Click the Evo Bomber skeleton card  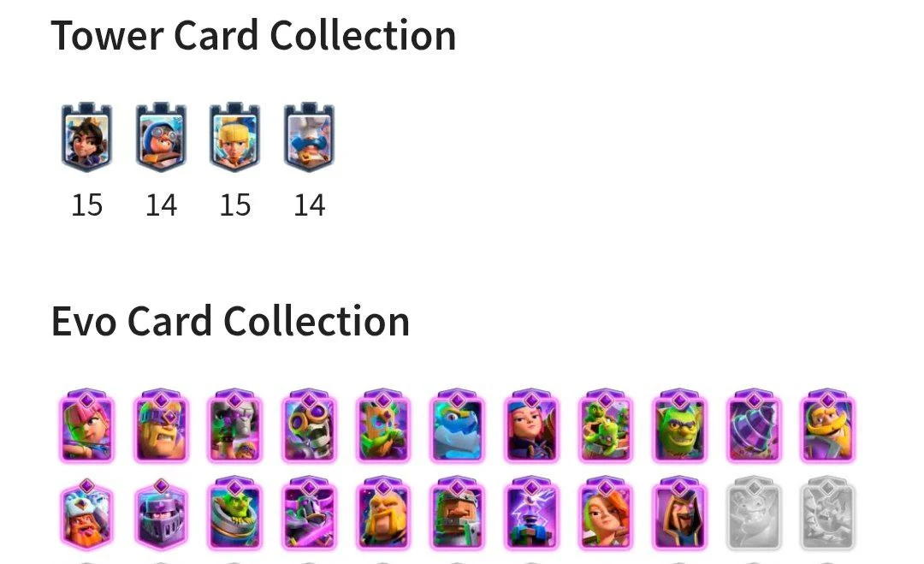(309, 425)
